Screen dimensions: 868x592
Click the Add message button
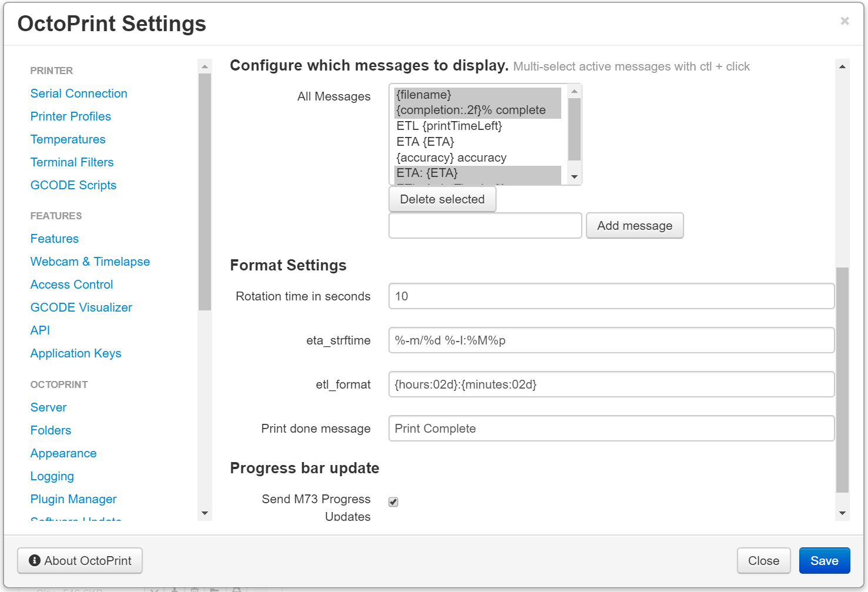click(x=635, y=226)
